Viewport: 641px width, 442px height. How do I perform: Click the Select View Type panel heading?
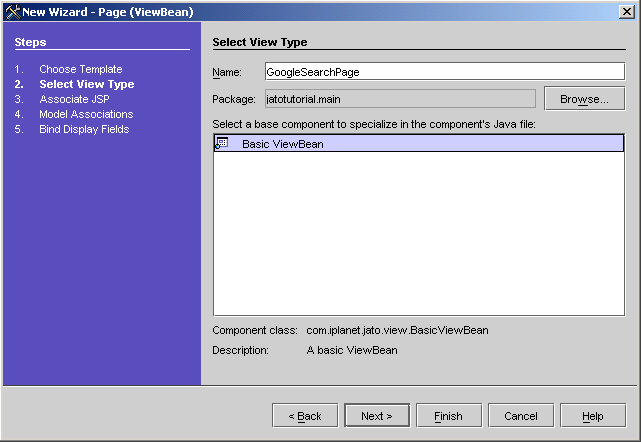tap(260, 42)
